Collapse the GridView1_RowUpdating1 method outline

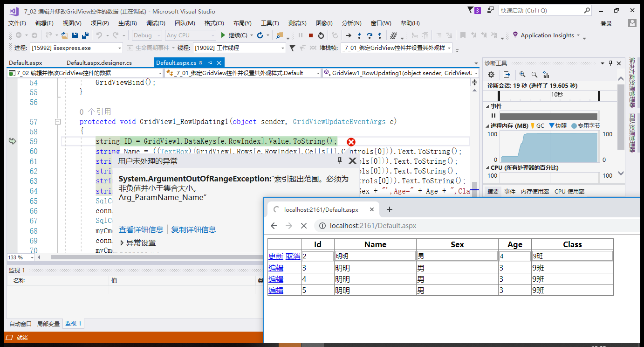point(58,122)
